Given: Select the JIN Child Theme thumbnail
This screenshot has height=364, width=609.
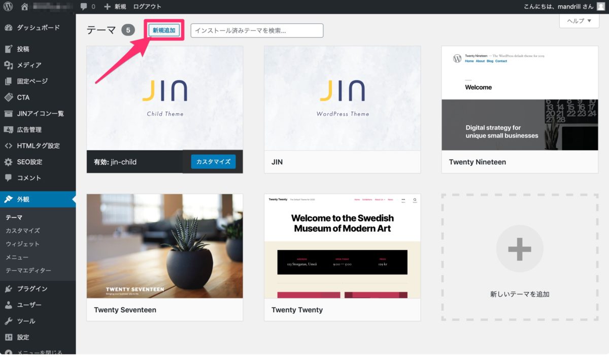Looking at the screenshot, I should pos(165,98).
